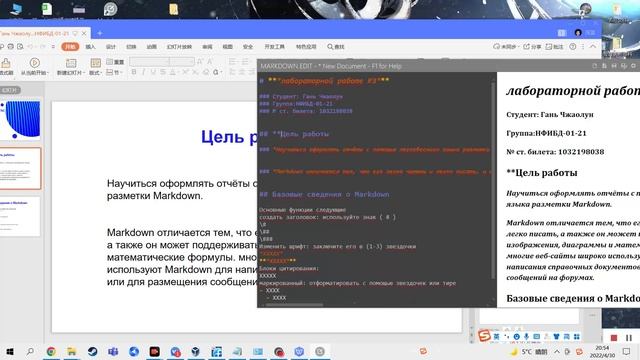Open Steam from the taskbar

tap(92, 351)
